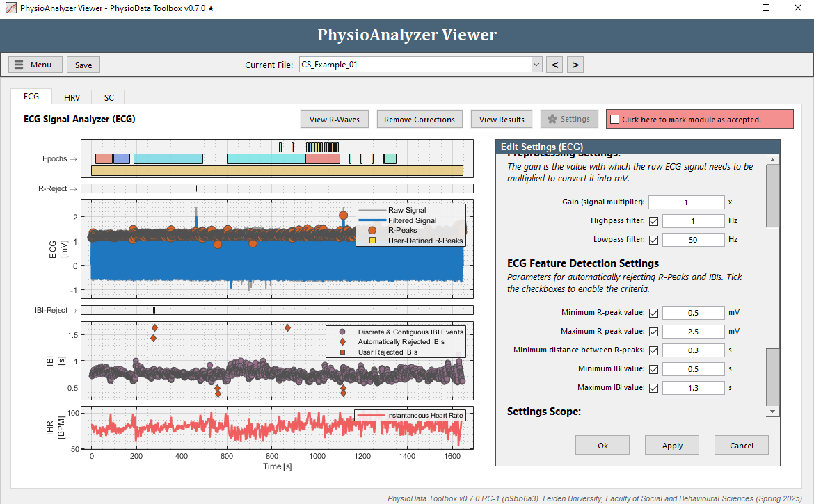Switch to the ECG tab
Image resolution: width=814 pixels, height=504 pixels.
pos(31,97)
